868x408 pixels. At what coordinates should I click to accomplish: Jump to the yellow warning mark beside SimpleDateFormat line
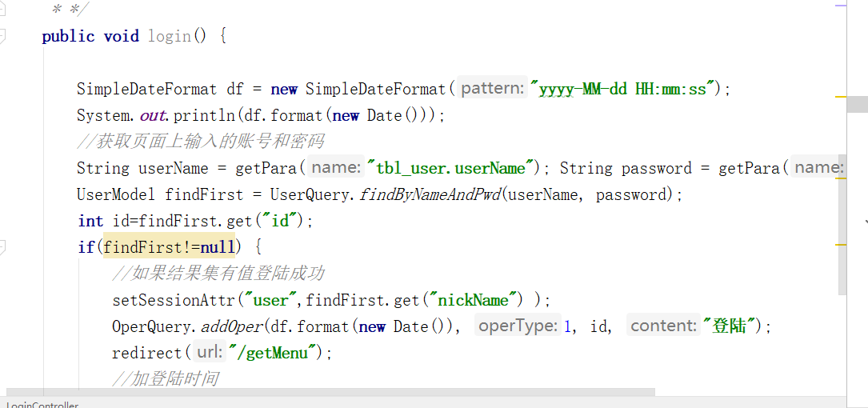(x=841, y=97)
